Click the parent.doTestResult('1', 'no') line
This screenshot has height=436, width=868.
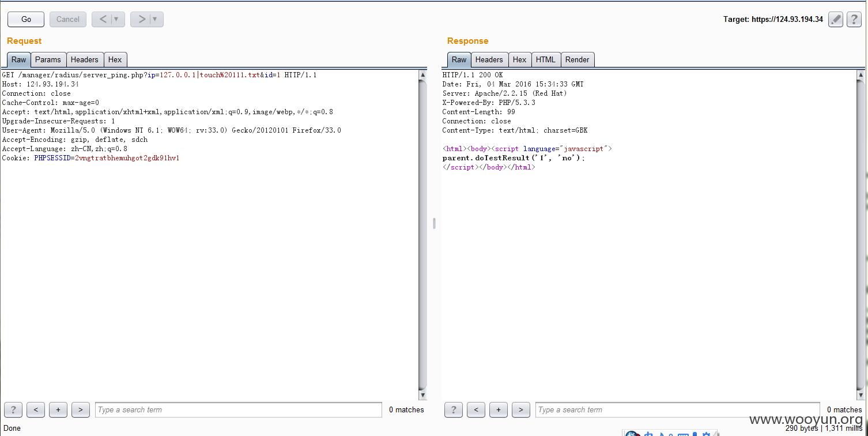pyautogui.click(x=514, y=158)
